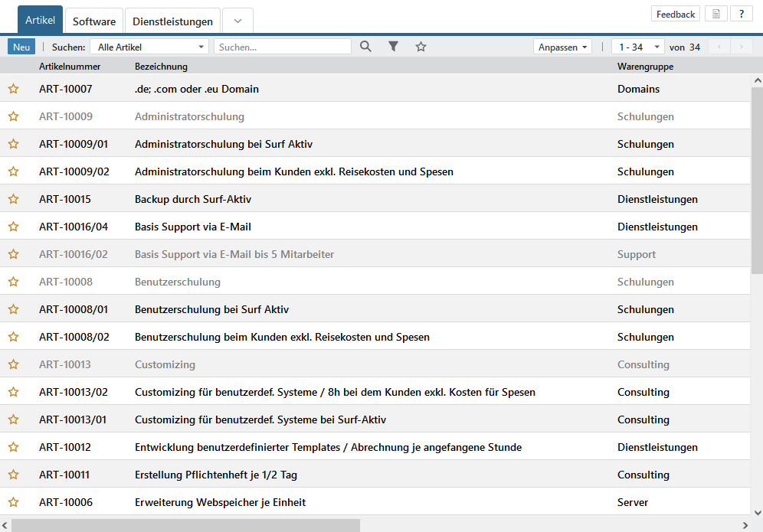Open the document icon next to Feedback
The height and width of the screenshot is (532, 763).
tap(716, 14)
